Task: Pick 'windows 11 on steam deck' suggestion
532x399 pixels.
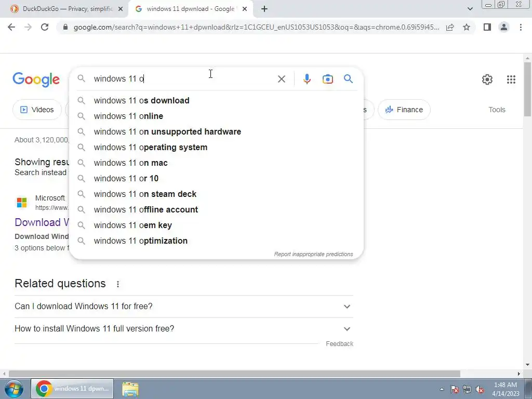Action: tap(216, 194)
